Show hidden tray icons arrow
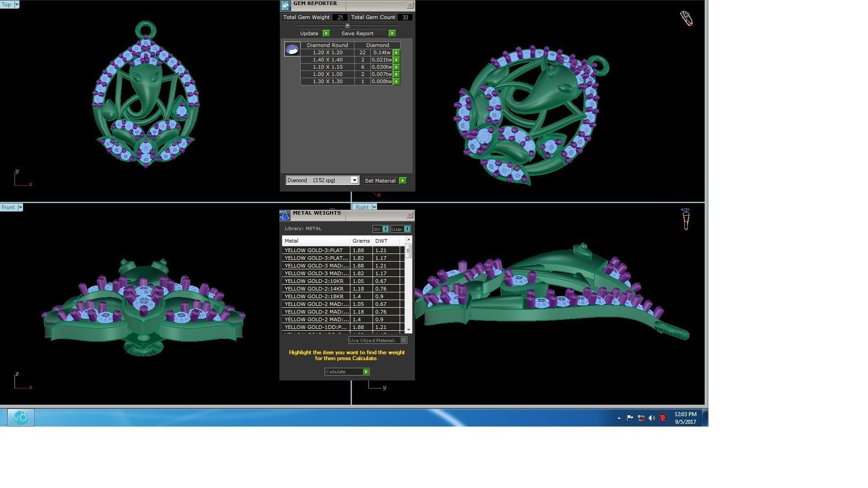The width and height of the screenshot is (868, 488). click(x=619, y=418)
